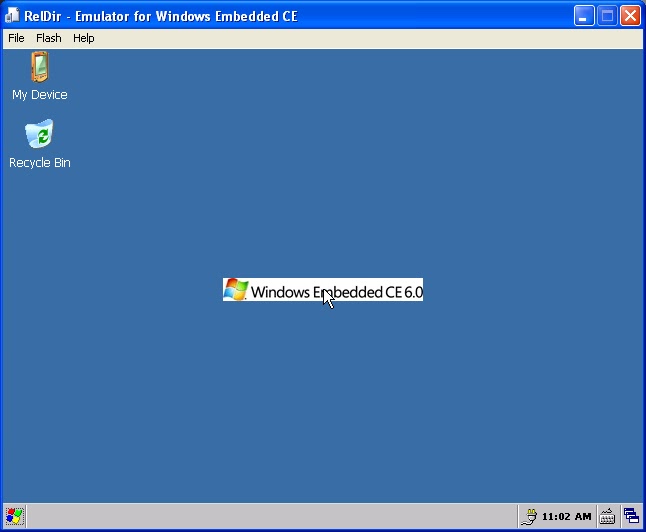The width and height of the screenshot is (646, 532).
Task: Click the power plug tray icon
Action: pyautogui.click(x=529, y=516)
